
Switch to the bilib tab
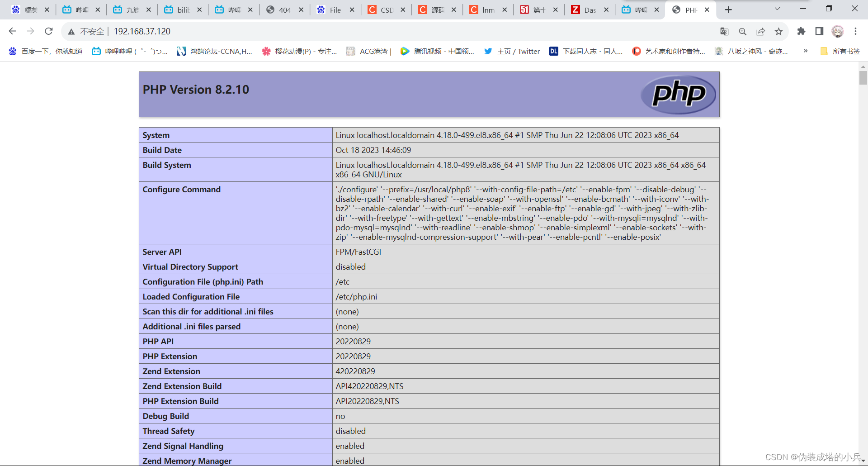pos(183,10)
